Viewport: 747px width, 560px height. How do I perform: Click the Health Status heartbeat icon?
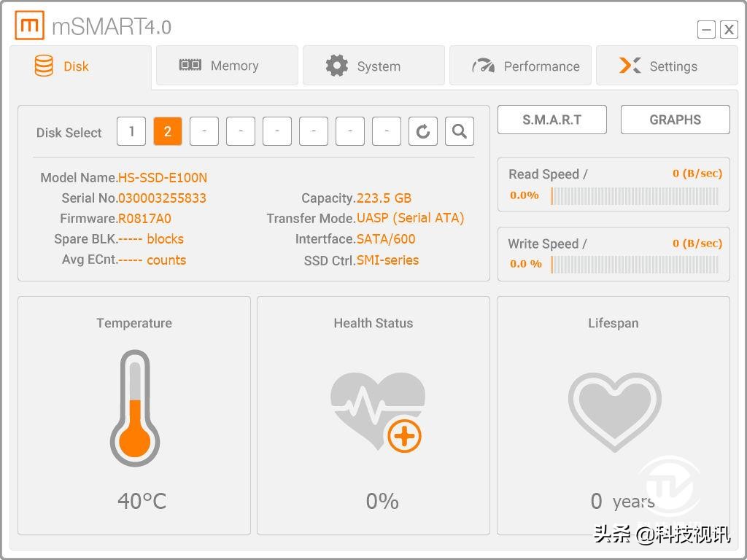point(377,412)
